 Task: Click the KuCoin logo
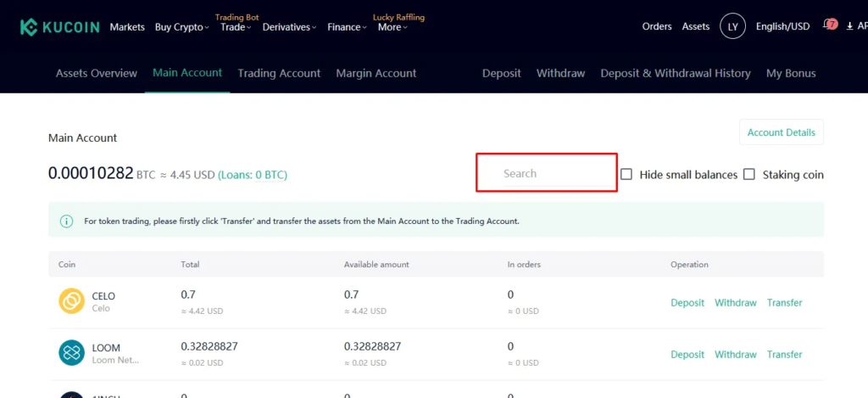[60, 27]
